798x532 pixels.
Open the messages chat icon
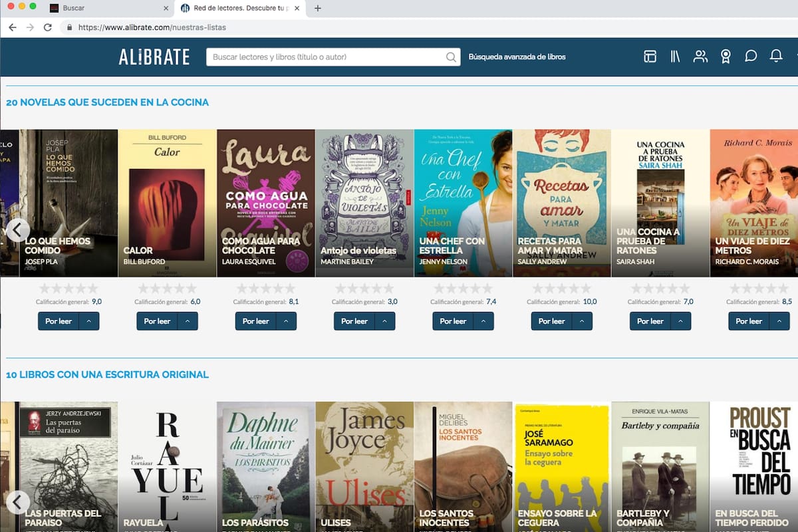(751, 57)
